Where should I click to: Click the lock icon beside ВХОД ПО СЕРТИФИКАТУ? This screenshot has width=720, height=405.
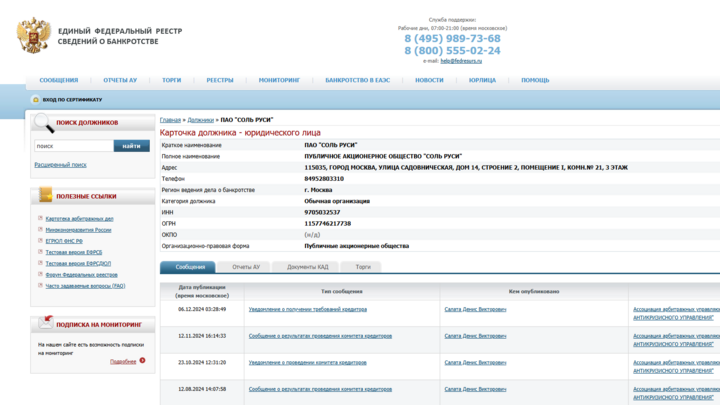pyautogui.click(x=36, y=100)
